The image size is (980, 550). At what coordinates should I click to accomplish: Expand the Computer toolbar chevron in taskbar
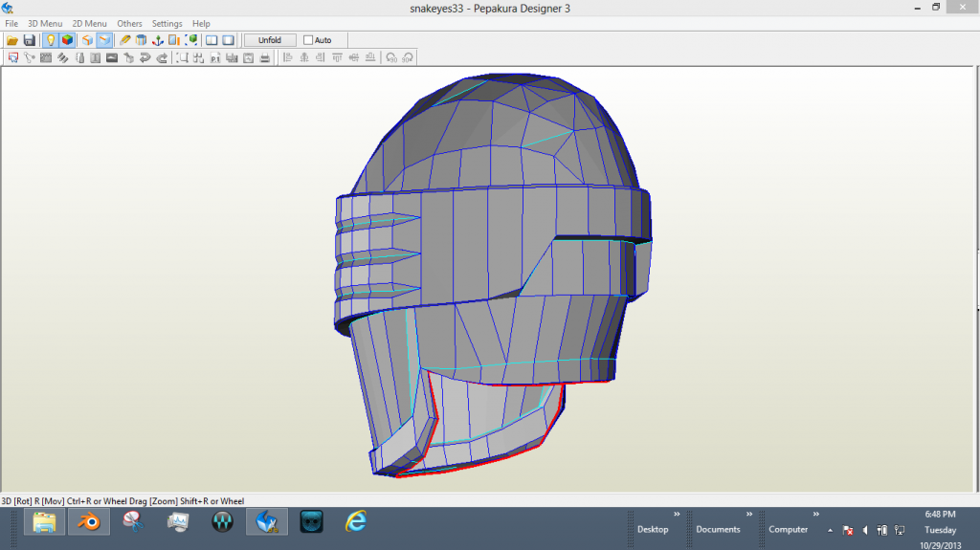click(x=815, y=514)
